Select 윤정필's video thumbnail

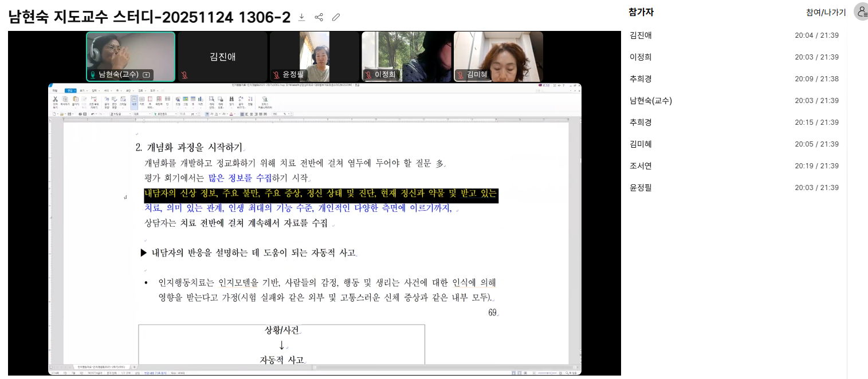pos(314,57)
